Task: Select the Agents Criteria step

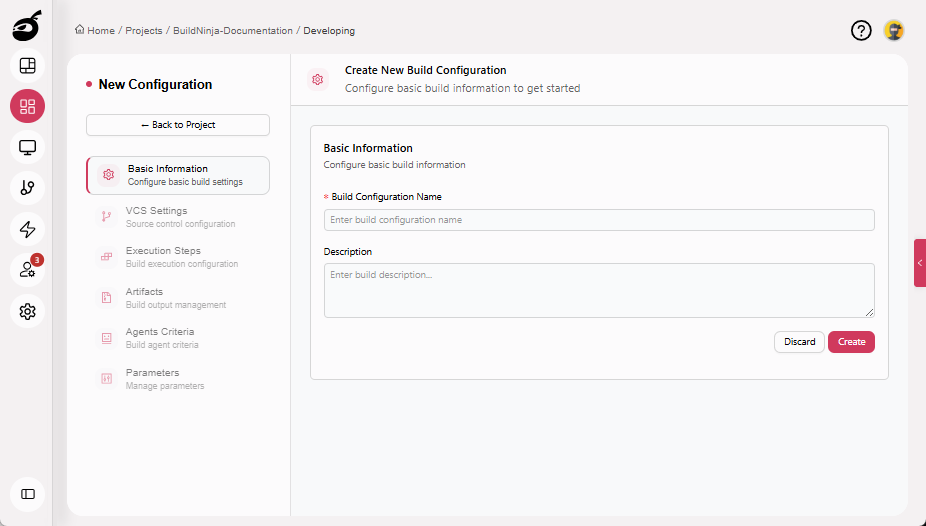Action: tap(178, 338)
